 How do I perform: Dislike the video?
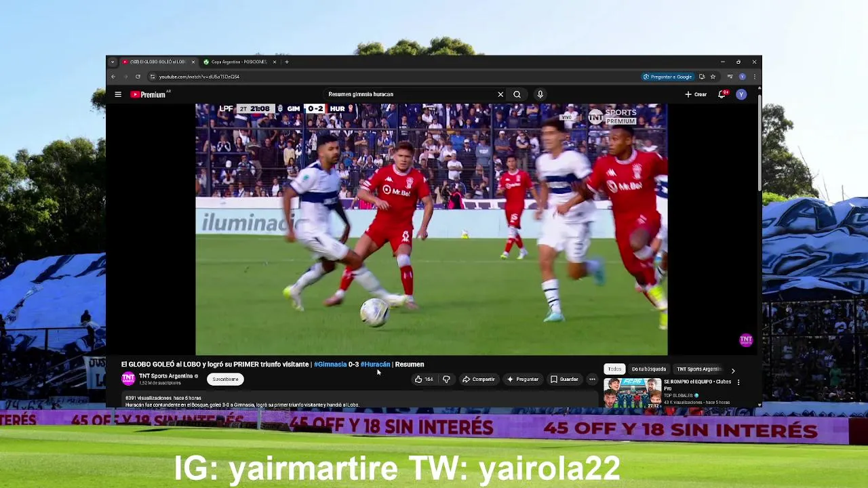click(x=446, y=380)
